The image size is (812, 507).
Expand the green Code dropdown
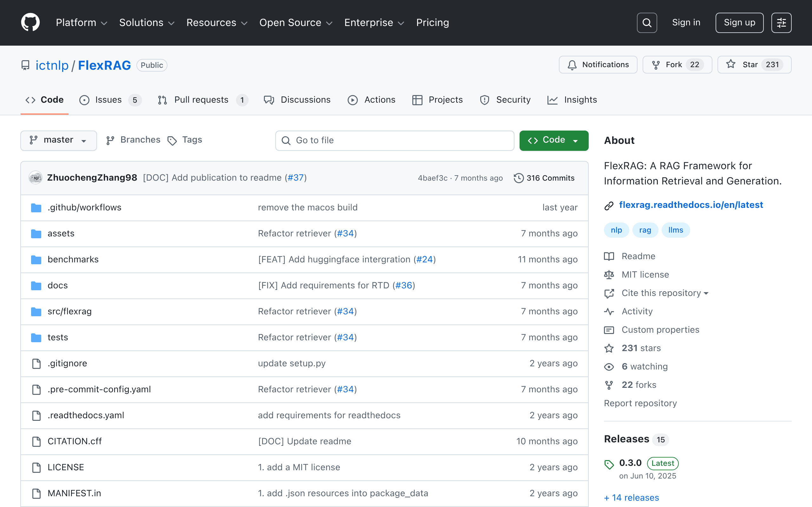pyautogui.click(x=553, y=140)
